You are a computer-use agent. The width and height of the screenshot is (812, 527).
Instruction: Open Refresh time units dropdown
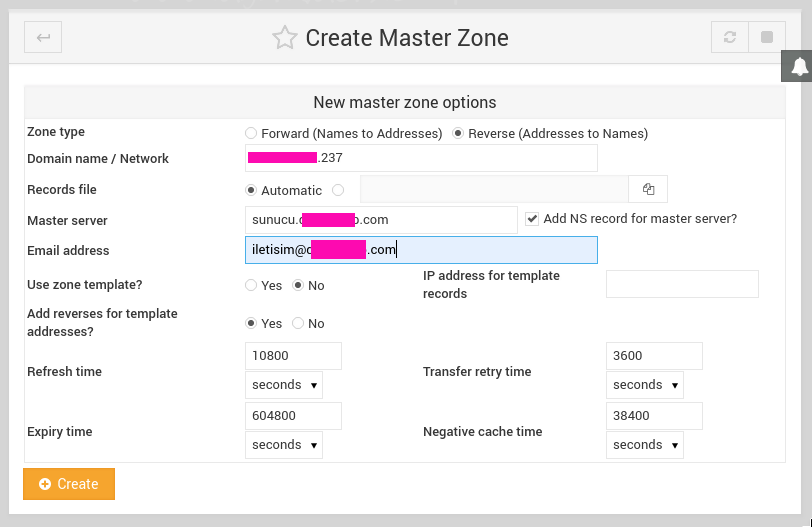point(284,385)
